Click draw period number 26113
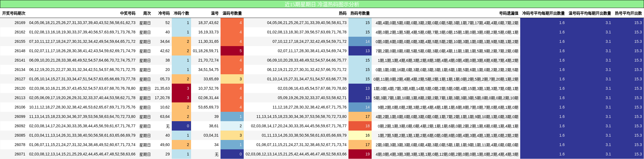This screenshot has width=644, height=159. coord(20,98)
